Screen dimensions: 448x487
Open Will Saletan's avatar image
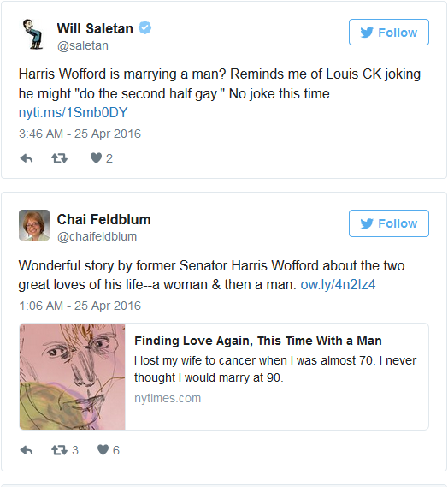34,34
